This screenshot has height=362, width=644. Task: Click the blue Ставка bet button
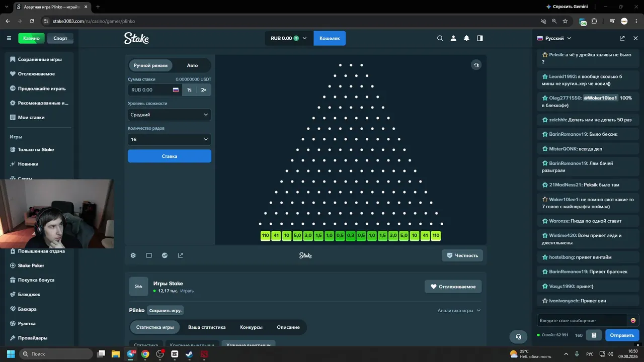(x=170, y=156)
